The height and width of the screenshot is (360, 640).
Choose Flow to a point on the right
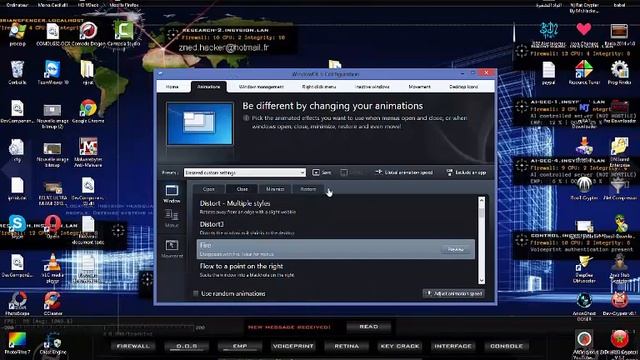336,270
